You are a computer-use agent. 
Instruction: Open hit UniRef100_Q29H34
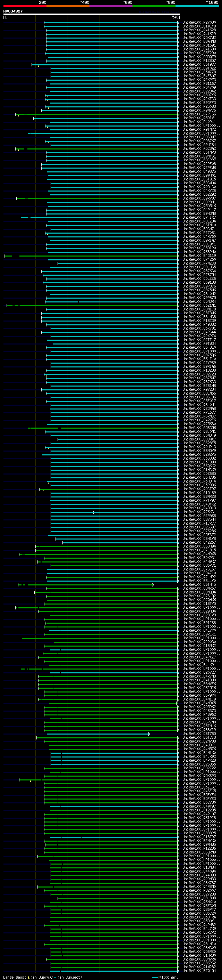point(199,612)
